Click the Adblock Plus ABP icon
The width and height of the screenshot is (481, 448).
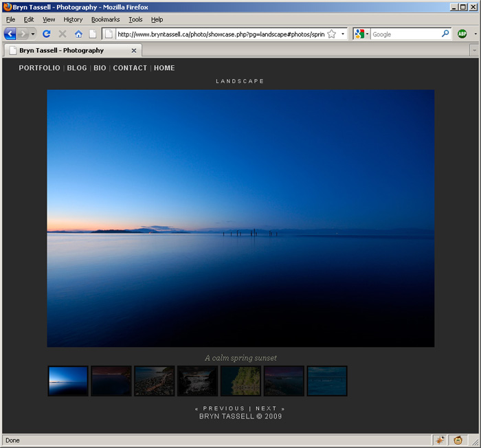click(x=462, y=34)
